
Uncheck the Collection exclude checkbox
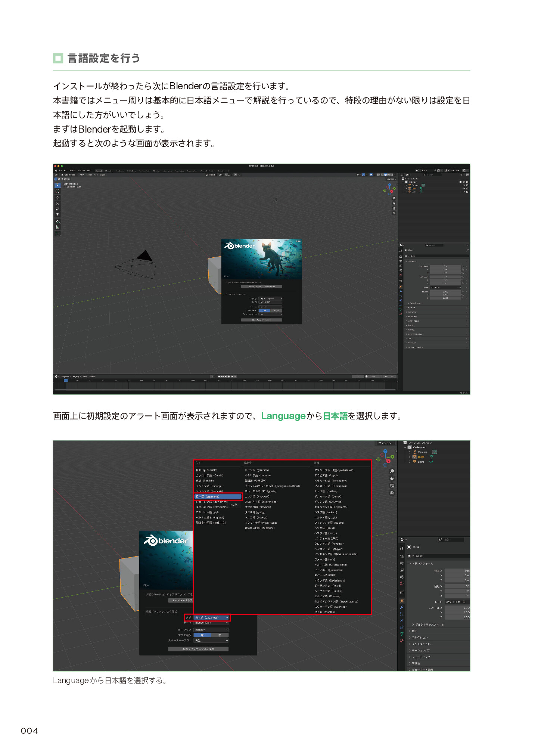(460, 182)
